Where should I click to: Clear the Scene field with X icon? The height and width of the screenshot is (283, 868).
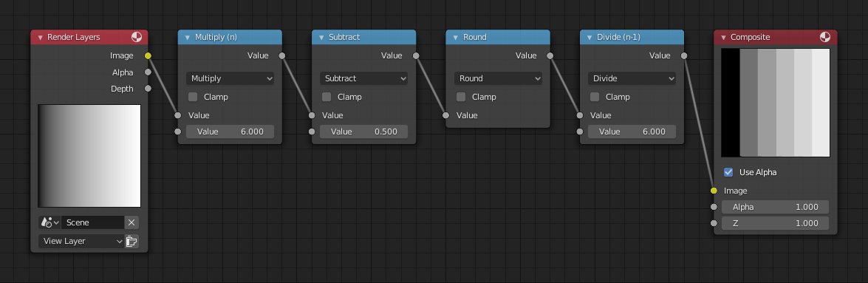point(131,222)
